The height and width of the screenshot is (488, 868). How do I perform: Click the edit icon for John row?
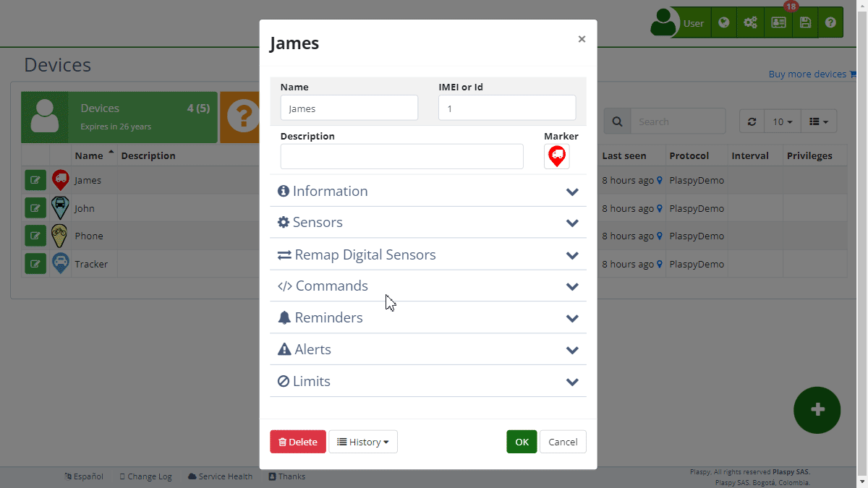click(35, 208)
